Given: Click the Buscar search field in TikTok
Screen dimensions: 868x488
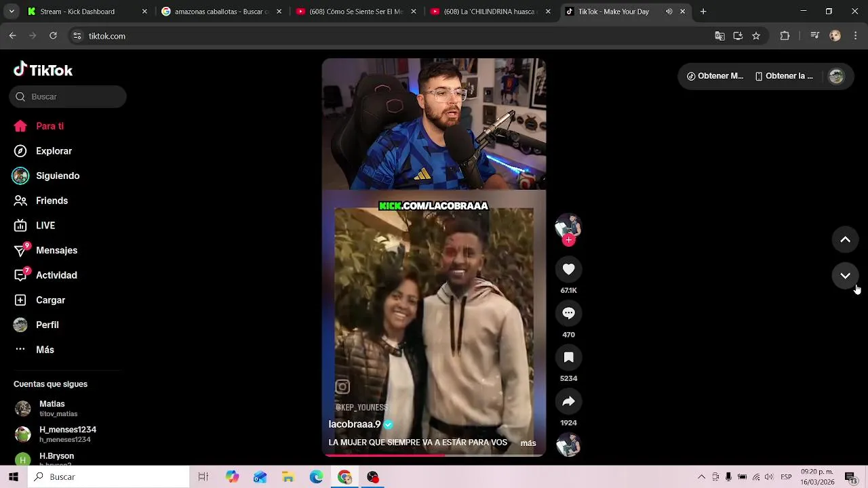Looking at the screenshot, I should click(x=68, y=96).
